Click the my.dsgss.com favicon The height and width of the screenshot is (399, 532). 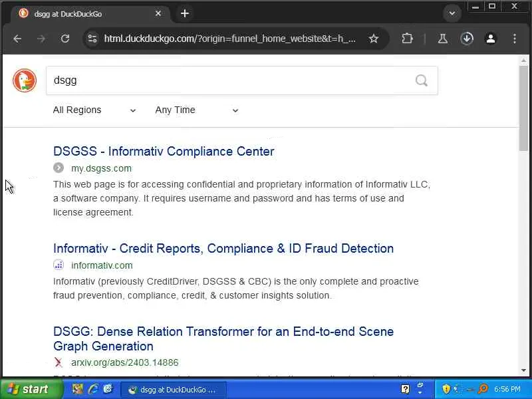coord(59,168)
